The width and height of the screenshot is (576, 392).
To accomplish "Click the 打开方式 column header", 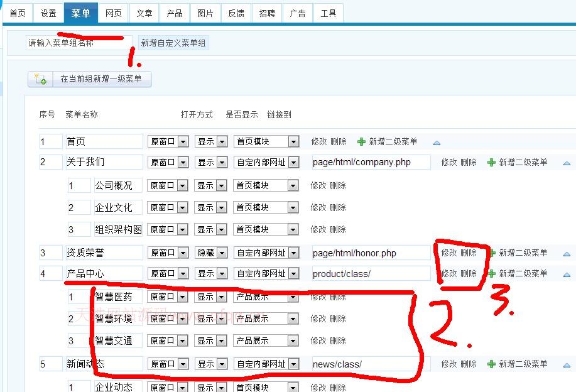I will tap(197, 114).
